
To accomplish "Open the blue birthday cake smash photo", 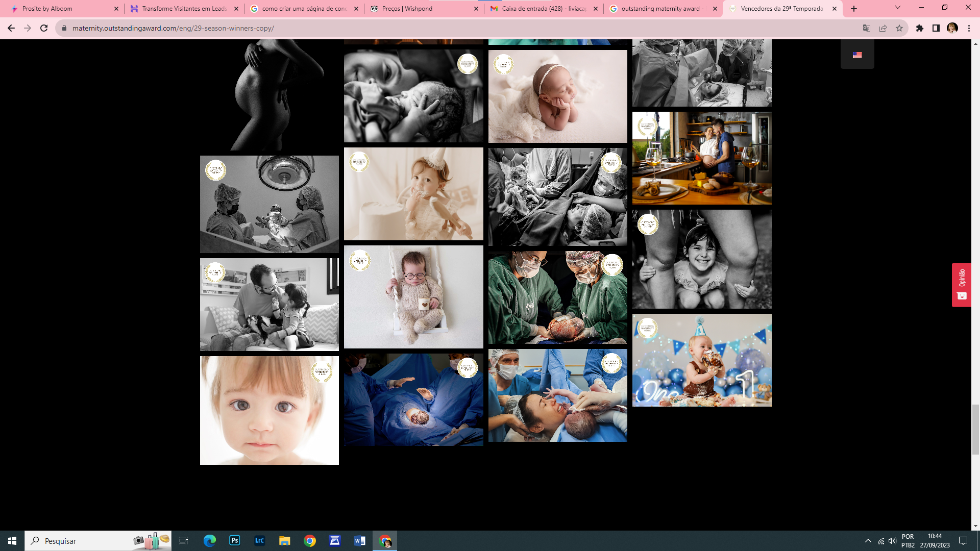I will (702, 360).
